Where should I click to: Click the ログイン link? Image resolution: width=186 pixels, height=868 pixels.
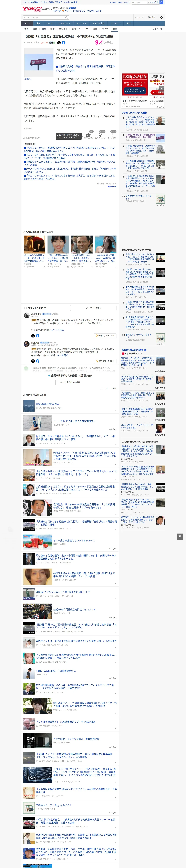click(57, 11)
